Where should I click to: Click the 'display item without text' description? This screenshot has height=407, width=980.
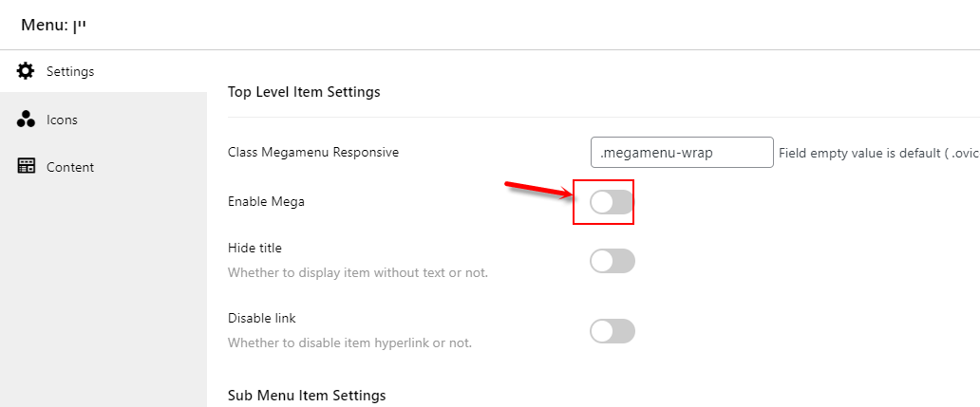(357, 273)
